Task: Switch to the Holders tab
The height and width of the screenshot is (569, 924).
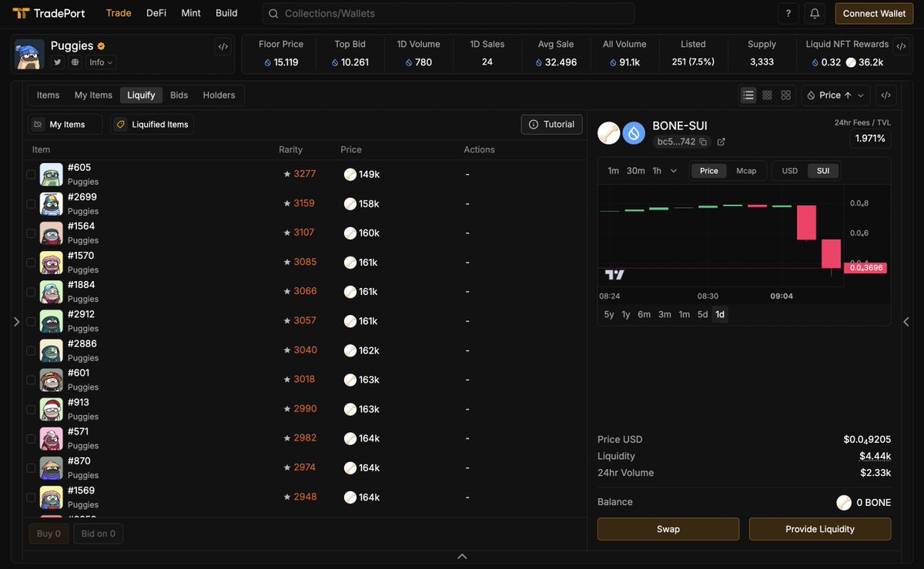Action: tap(219, 95)
